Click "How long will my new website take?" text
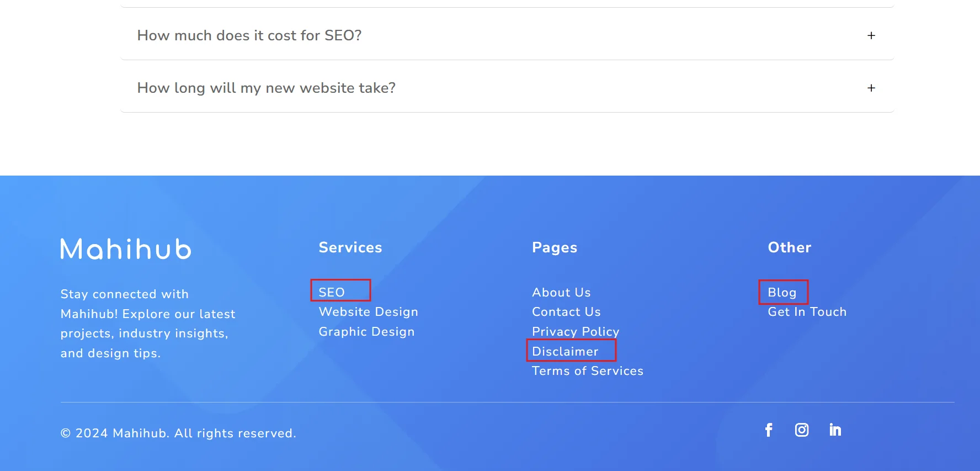 (x=267, y=88)
